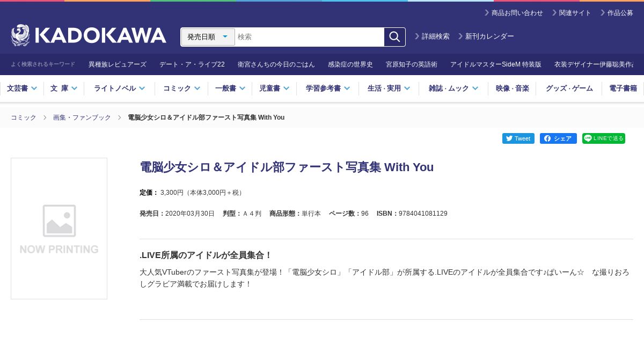
Task: Select keyword 衛宮さんちの今日のごはん
Action: (x=276, y=64)
